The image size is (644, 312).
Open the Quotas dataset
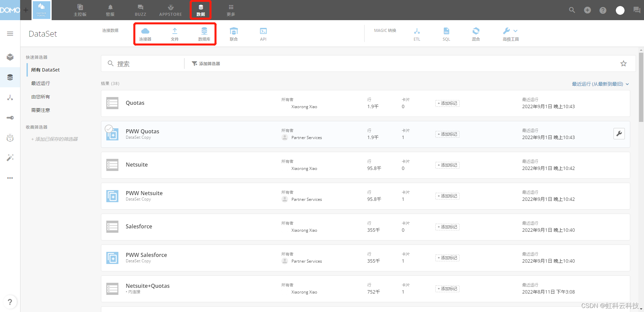pos(135,103)
